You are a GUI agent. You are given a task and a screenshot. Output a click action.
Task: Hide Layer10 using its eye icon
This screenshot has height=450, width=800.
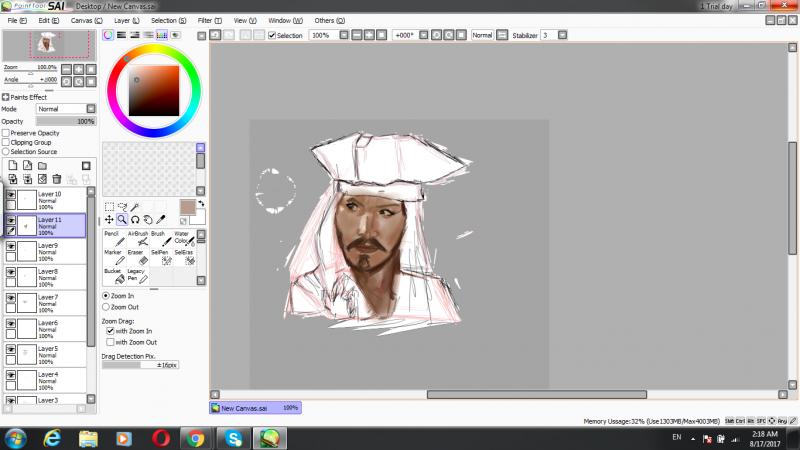click(11, 195)
